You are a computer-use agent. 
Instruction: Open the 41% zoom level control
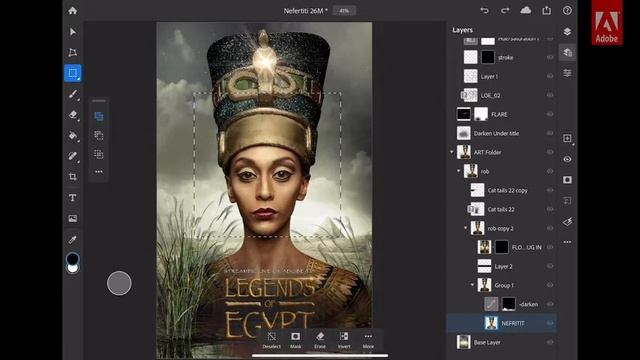[x=344, y=11]
